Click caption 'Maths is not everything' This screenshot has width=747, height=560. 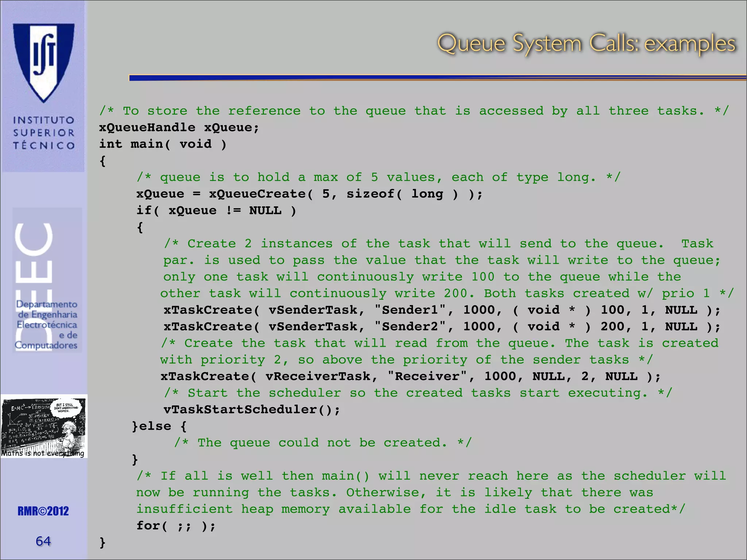(43, 454)
